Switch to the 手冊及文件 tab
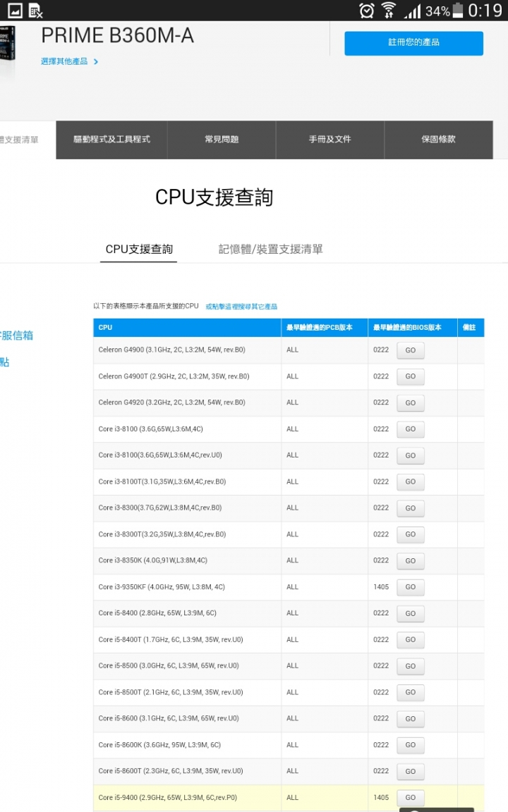508x812 pixels. pyautogui.click(x=329, y=140)
